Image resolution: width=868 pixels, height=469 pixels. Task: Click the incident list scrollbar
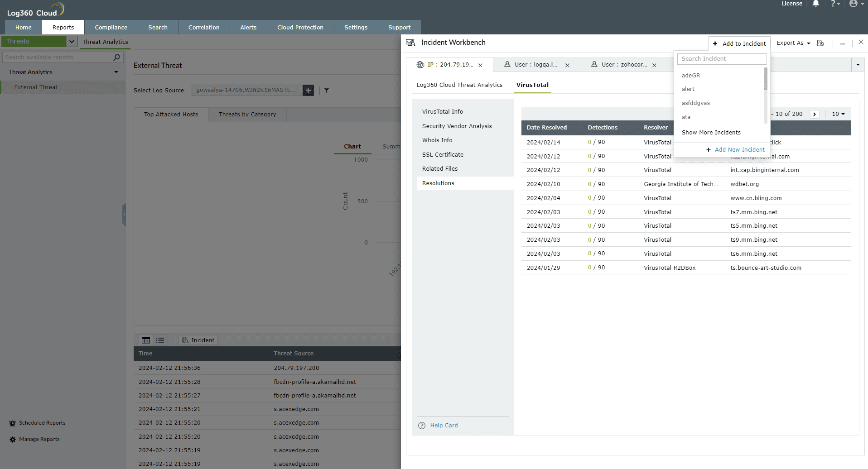pyautogui.click(x=766, y=79)
